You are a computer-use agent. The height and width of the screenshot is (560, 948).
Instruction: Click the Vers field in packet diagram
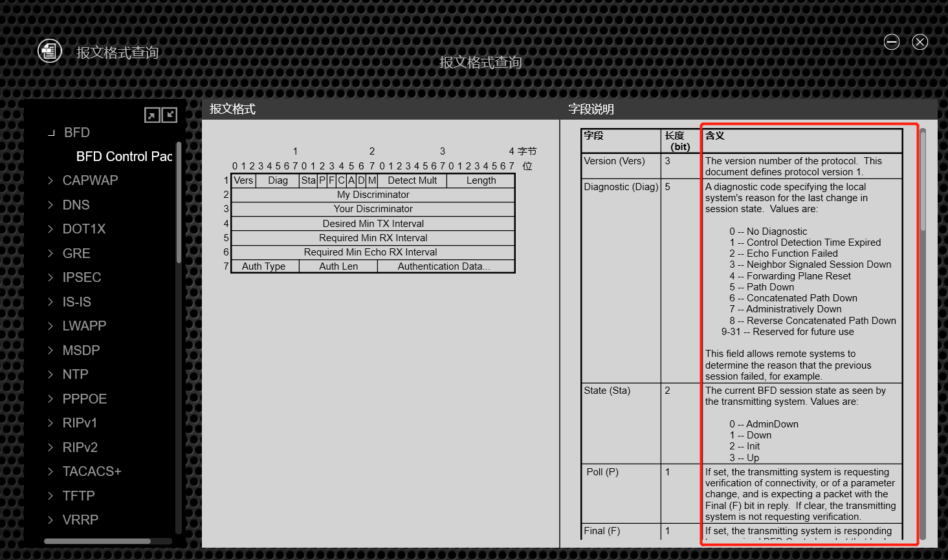pyautogui.click(x=243, y=180)
